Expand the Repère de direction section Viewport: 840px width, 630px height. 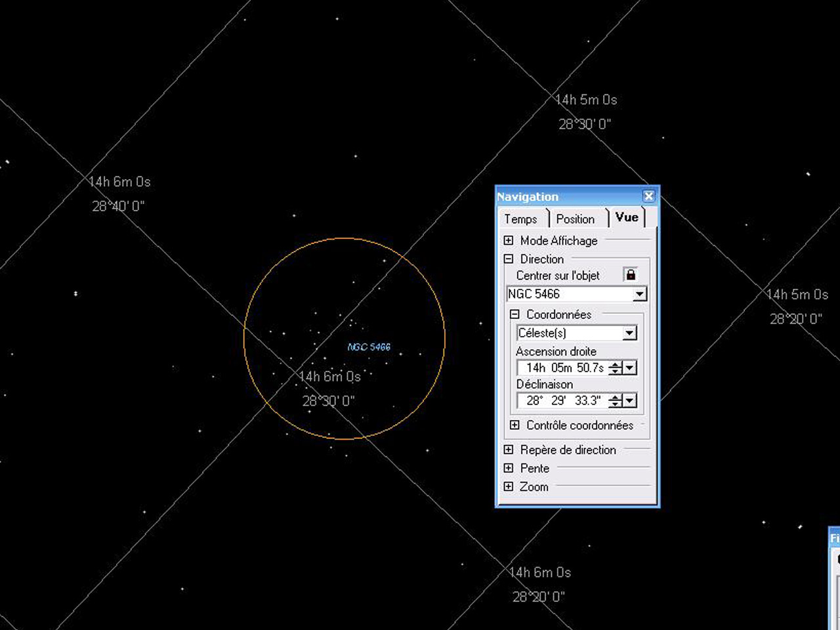509,450
